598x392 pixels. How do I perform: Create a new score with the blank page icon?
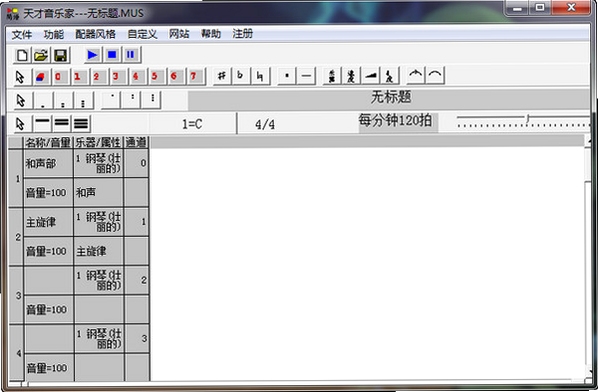22,55
